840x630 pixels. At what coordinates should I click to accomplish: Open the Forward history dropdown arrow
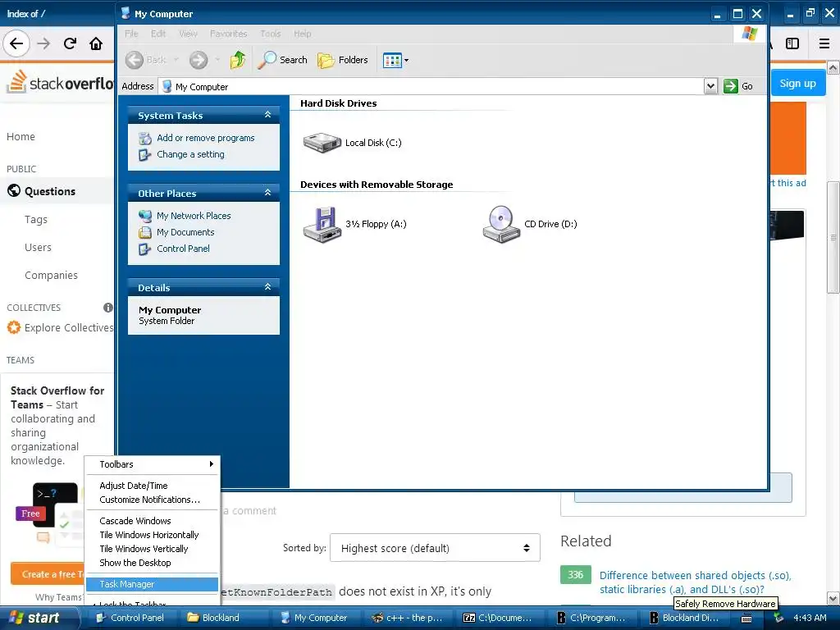pyautogui.click(x=217, y=59)
